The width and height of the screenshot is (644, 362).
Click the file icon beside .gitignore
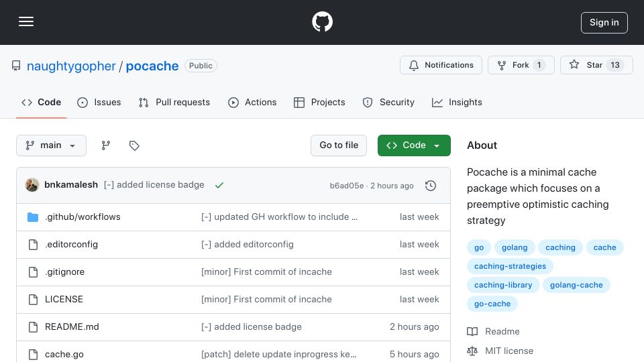[33, 272]
